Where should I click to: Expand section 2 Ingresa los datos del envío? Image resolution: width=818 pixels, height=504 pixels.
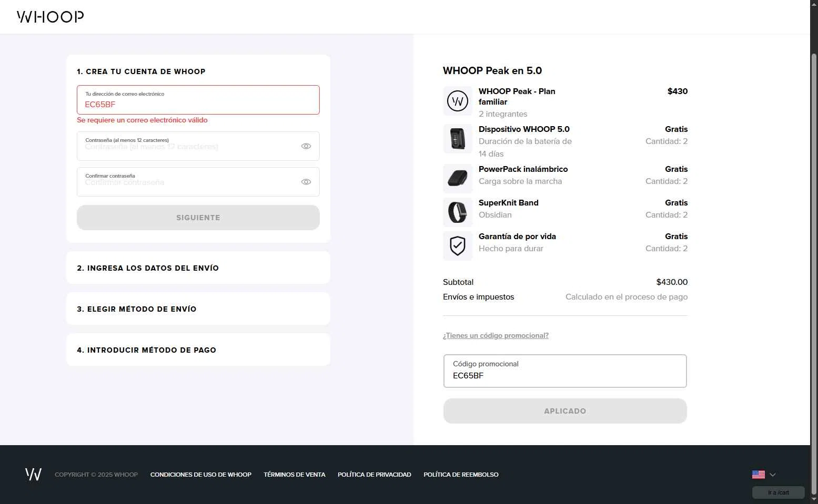point(198,268)
